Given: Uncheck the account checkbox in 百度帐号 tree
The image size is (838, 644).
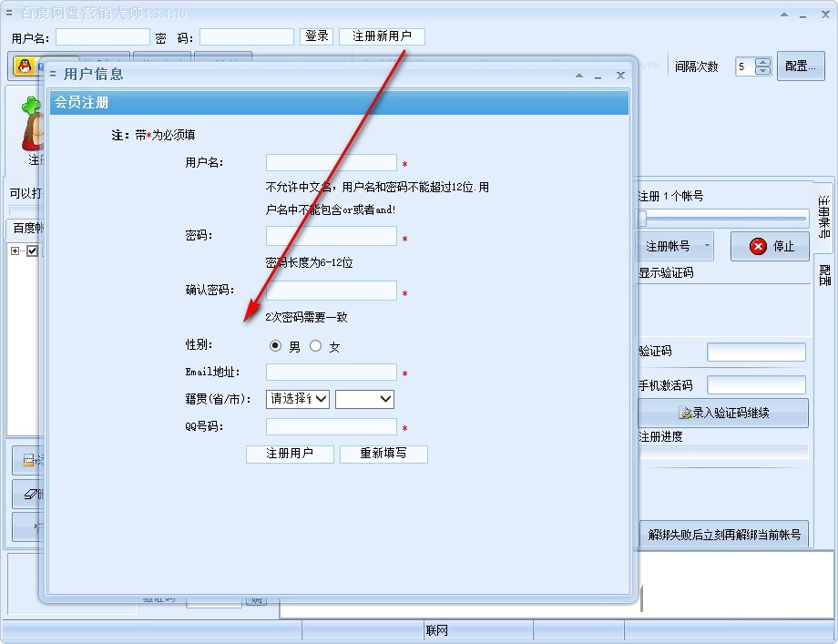Looking at the screenshot, I should pos(31,250).
